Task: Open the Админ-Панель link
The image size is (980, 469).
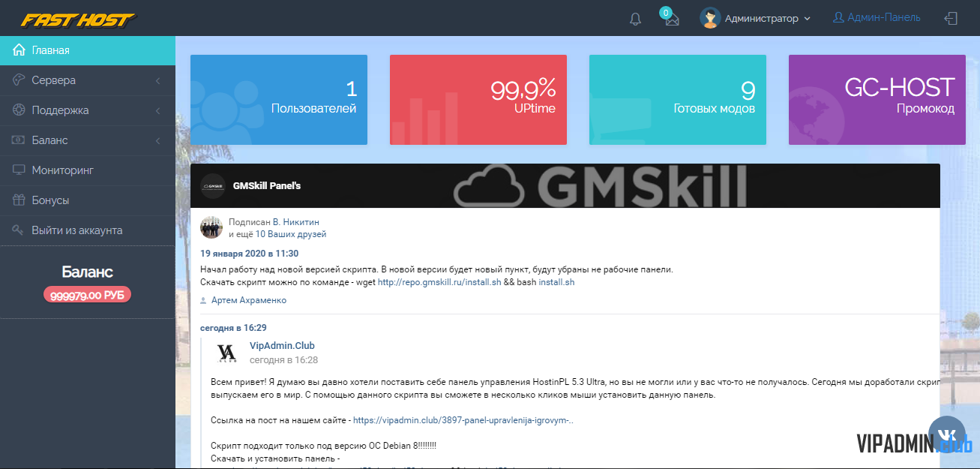Action: pos(877,17)
